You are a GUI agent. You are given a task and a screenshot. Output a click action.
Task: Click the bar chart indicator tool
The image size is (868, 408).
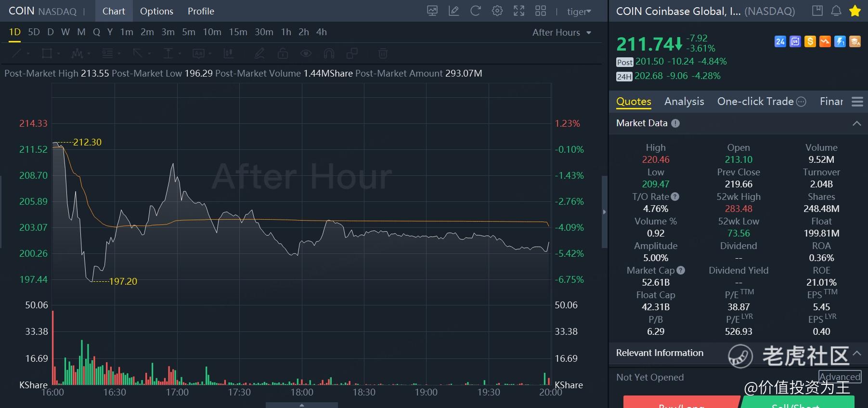(x=229, y=53)
